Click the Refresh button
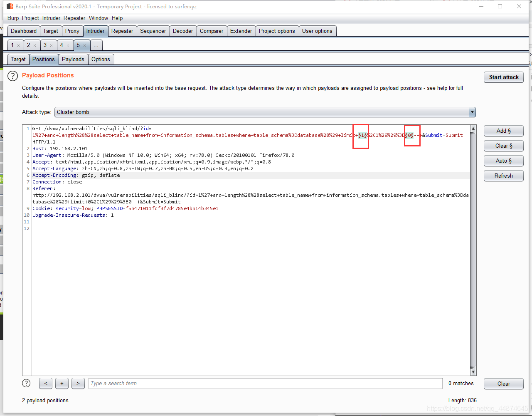 tap(504, 176)
